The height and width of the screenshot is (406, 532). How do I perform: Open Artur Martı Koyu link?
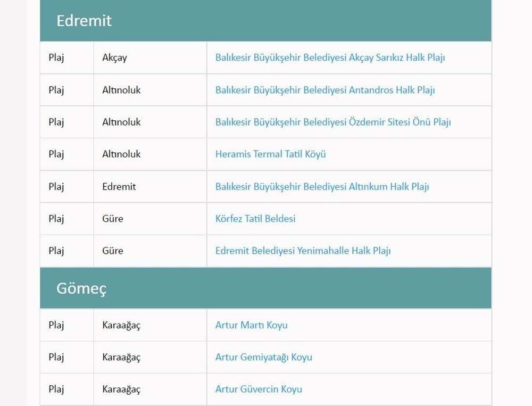tap(251, 325)
